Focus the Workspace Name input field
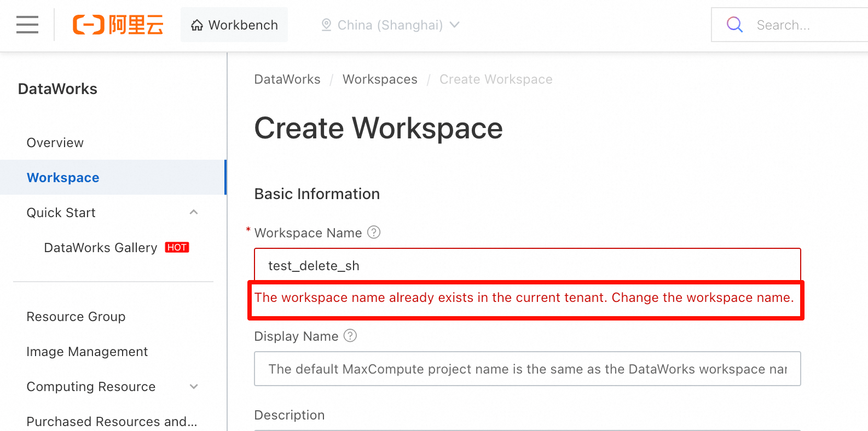868x431 pixels. [x=528, y=265]
